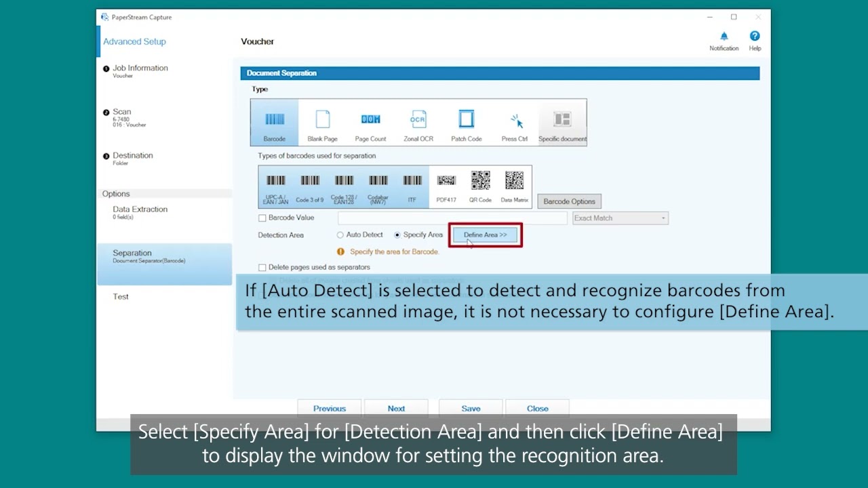
Task: Enable QR Code barcode type
Action: tap(480, 186)
